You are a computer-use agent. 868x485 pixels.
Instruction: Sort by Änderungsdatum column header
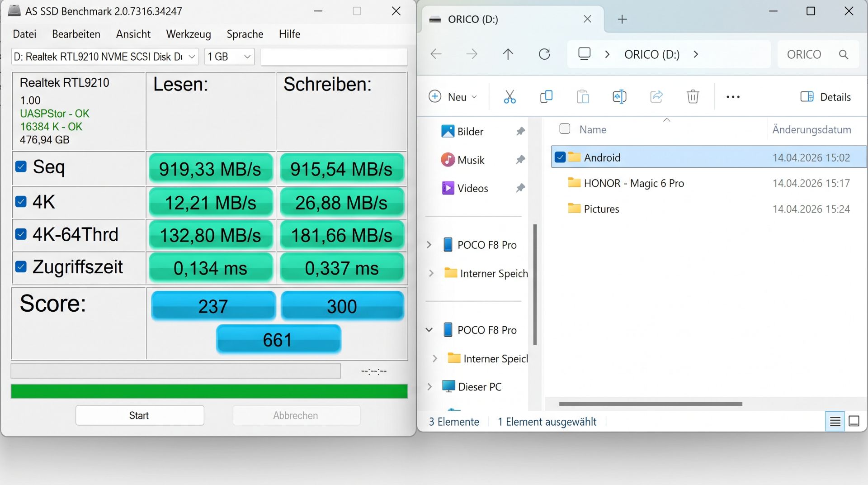click(x=811, y=129)
